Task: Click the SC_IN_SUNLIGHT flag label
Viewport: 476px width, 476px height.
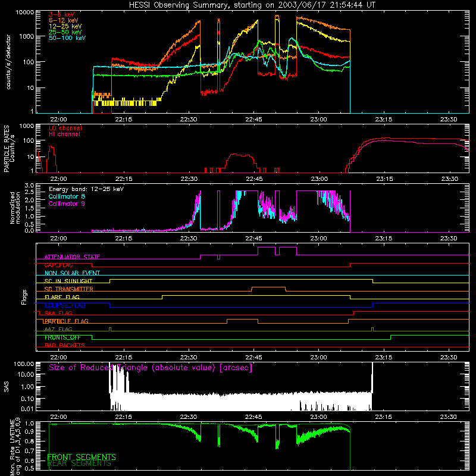Action: [x=68, y=281]
